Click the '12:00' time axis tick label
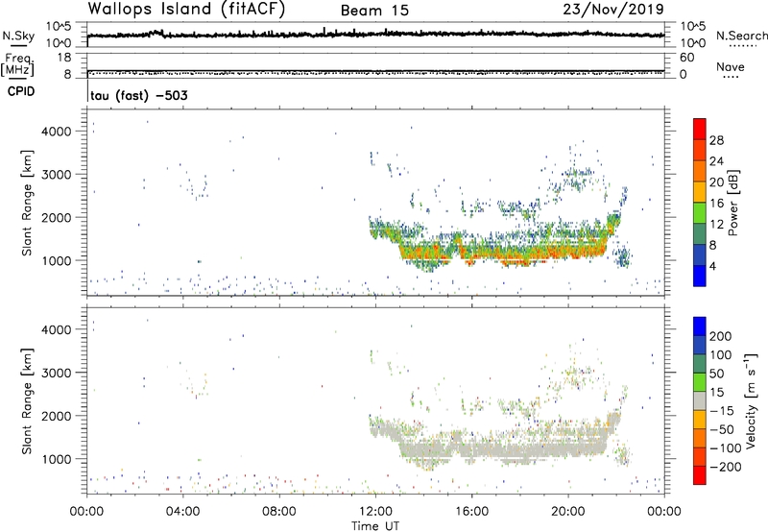This screenshot has height=532, width=768. [x=375, y=512]
